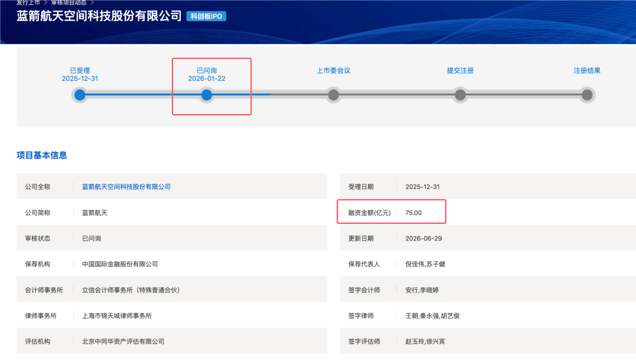
Task: Click the 2026-01-22 date under 已问询
Action: (207, 79)
